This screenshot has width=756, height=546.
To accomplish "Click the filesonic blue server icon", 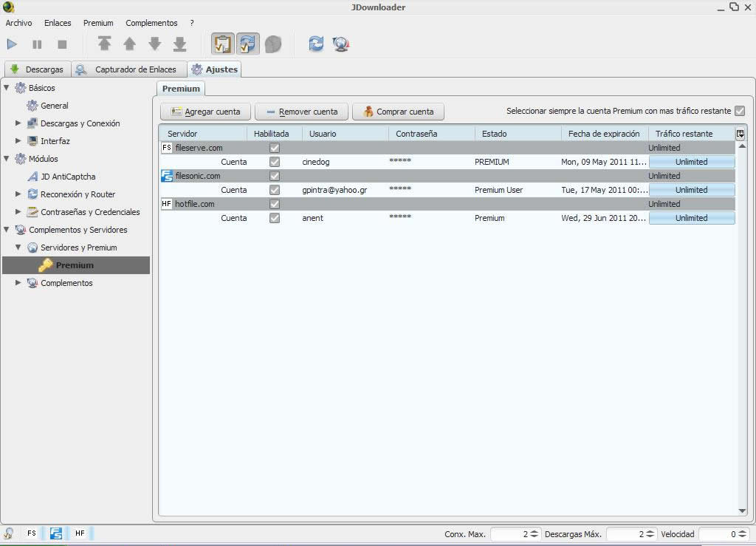I will tap(167, 176).
